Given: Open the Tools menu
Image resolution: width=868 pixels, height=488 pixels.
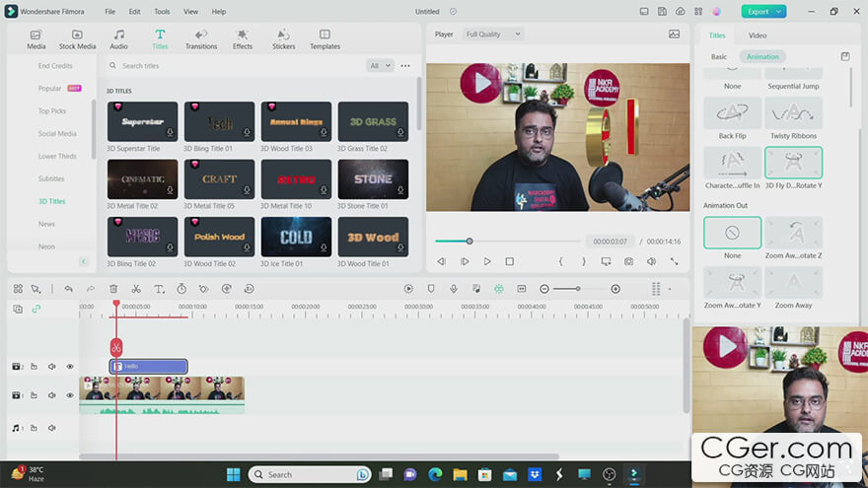Looking at the screenshot, I should tap(162, 11).
